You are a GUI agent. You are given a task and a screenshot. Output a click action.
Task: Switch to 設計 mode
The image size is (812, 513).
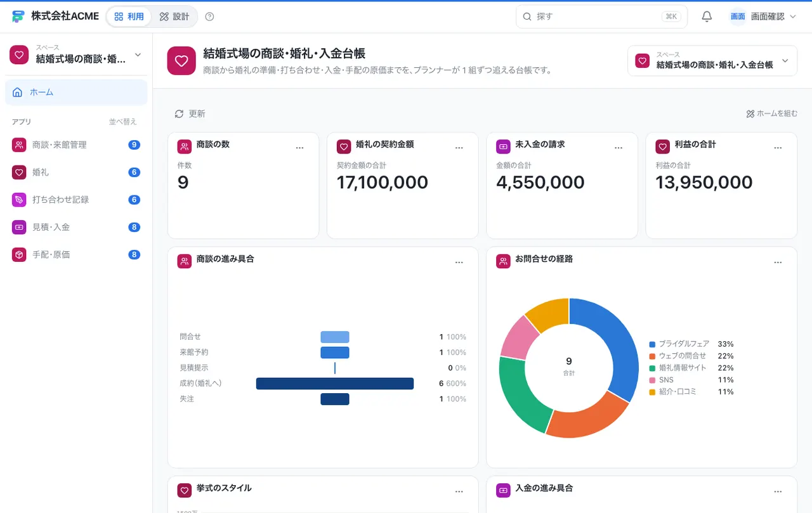pos(174,16)
